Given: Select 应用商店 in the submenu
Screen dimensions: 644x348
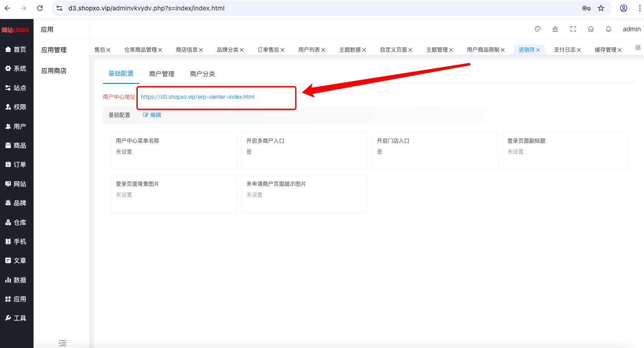Looking at the screenshot, I should (x=54, y=71).
